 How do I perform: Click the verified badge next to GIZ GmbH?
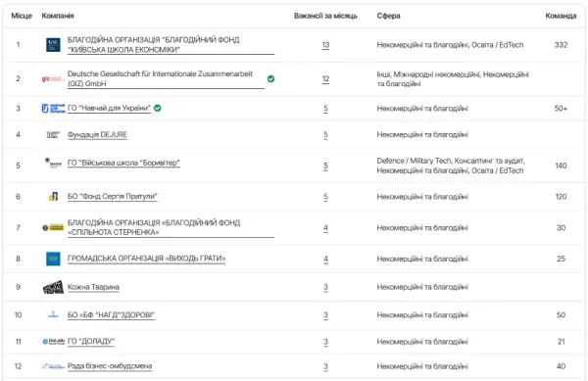tap(270, 79)
